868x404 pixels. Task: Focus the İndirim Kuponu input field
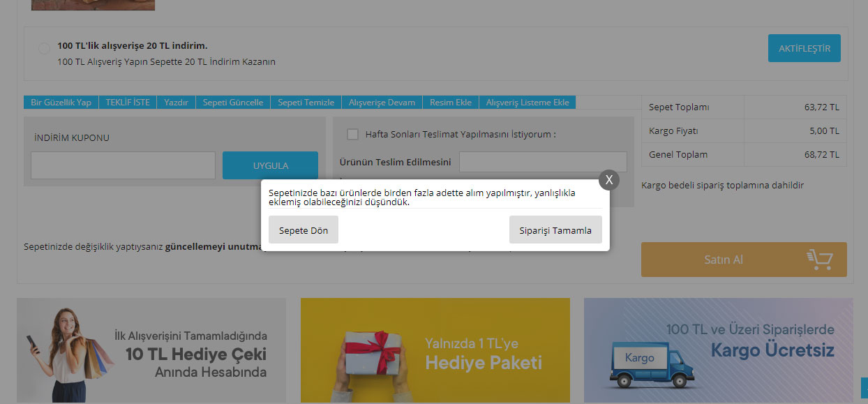click(123, 165)
